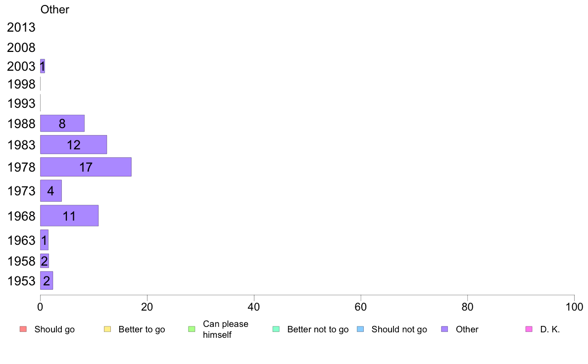The width and height of the screenshot is (588, 364).
Task: Click the Other chart title
Action: point(55,9)
